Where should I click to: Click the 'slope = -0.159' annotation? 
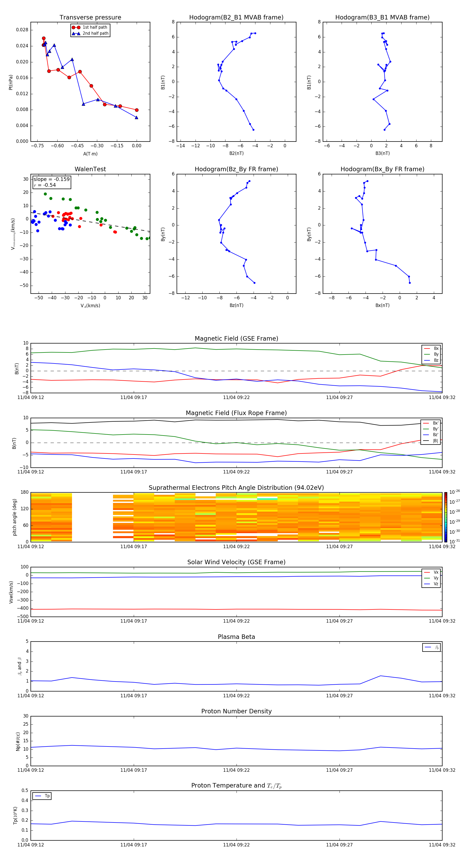tap(52, 179)
